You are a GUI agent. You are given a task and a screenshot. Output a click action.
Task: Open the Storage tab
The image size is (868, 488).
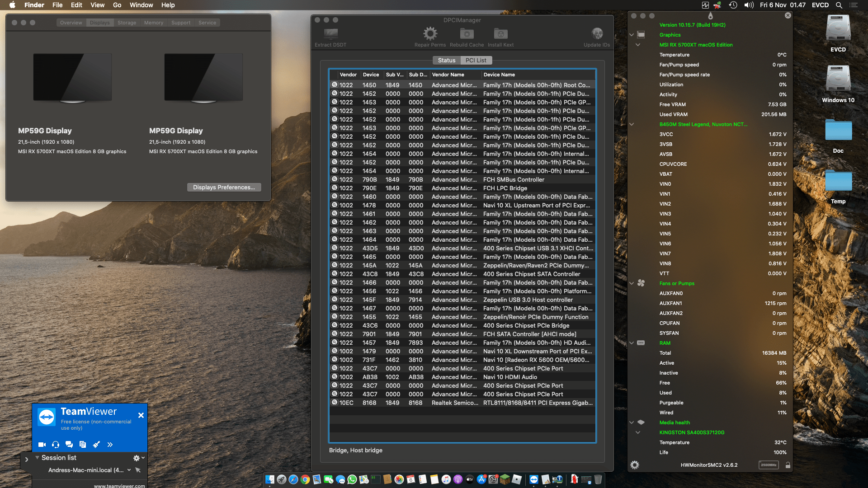[127, 23]
